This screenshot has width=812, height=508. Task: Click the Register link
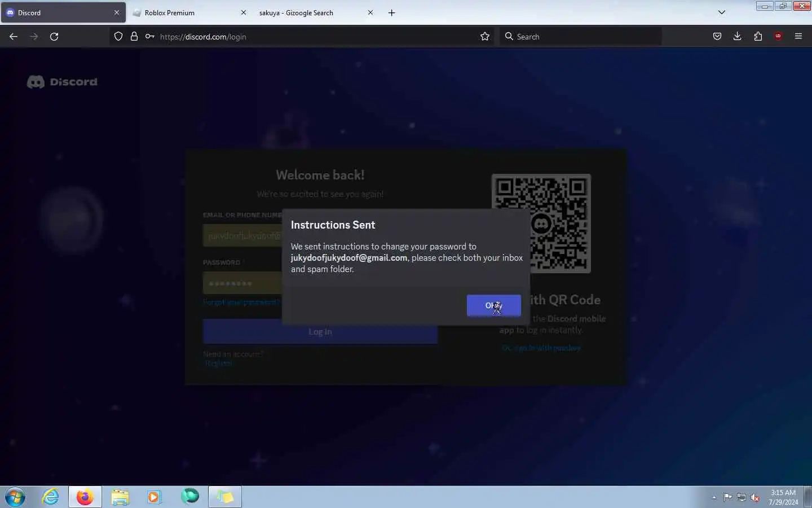point(218,363)
